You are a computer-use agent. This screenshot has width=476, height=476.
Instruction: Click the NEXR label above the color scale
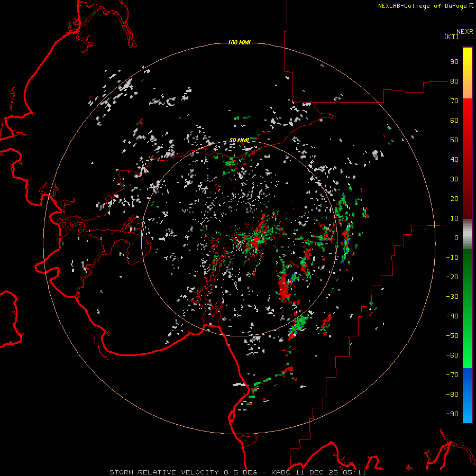point(465,32)
